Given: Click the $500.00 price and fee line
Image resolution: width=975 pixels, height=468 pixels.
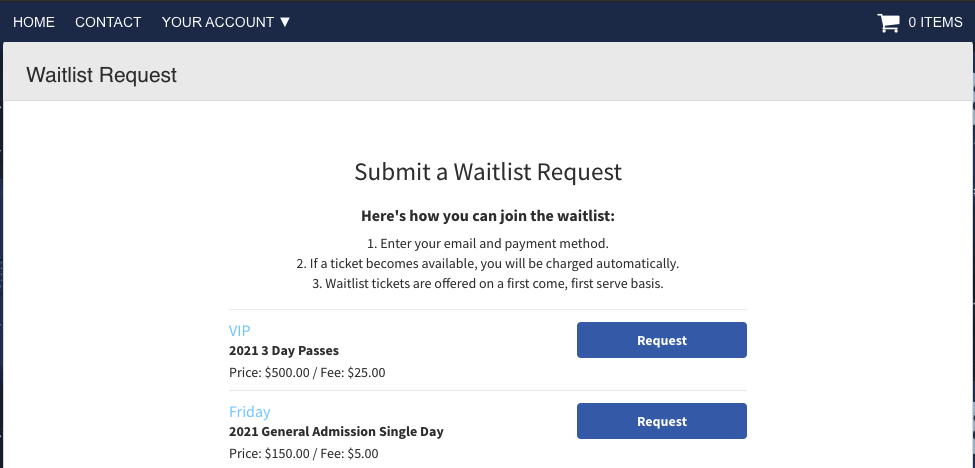Looking at the screenshot, I should coord(307,373).
